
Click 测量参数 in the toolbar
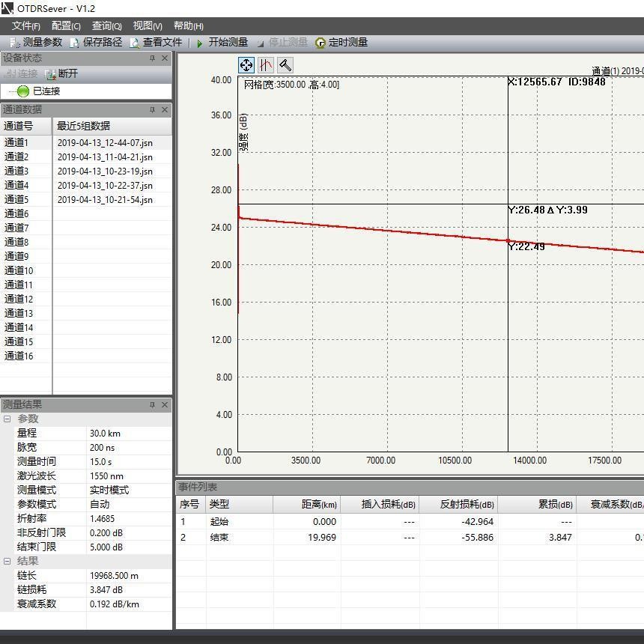point(36,43)
